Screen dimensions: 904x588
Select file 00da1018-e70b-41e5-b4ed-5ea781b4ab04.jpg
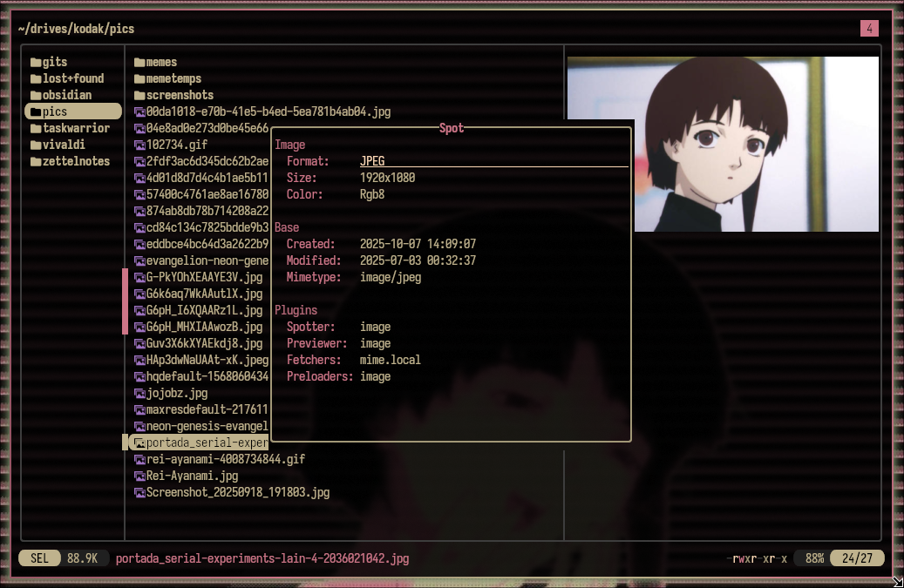[x=268, y=112]
